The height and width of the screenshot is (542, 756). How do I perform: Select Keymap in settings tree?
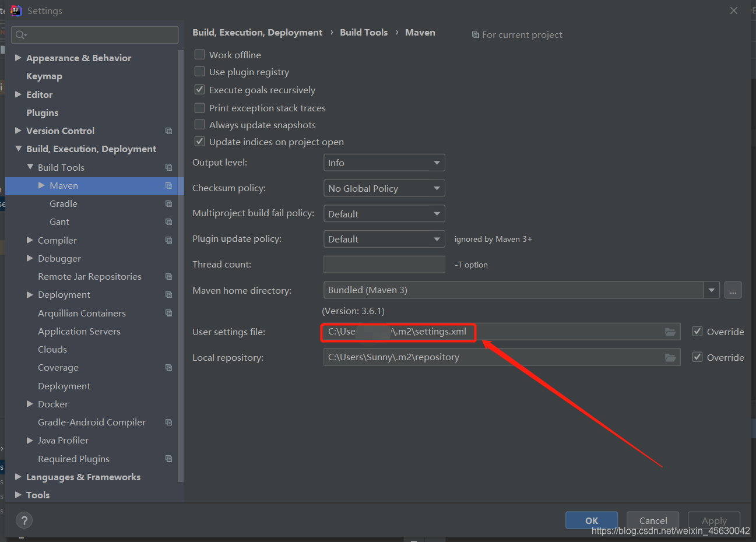coord(44,76)
